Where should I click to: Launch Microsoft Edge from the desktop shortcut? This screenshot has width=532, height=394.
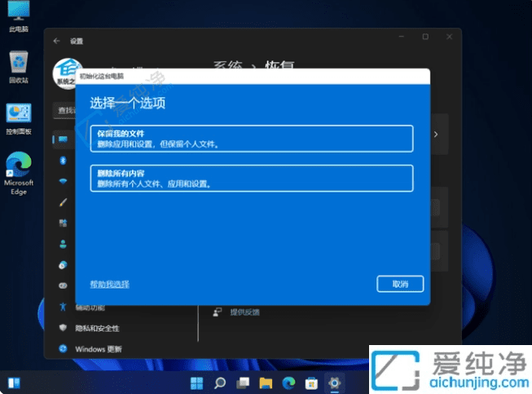pyautogui.click(x=19, y=173)
